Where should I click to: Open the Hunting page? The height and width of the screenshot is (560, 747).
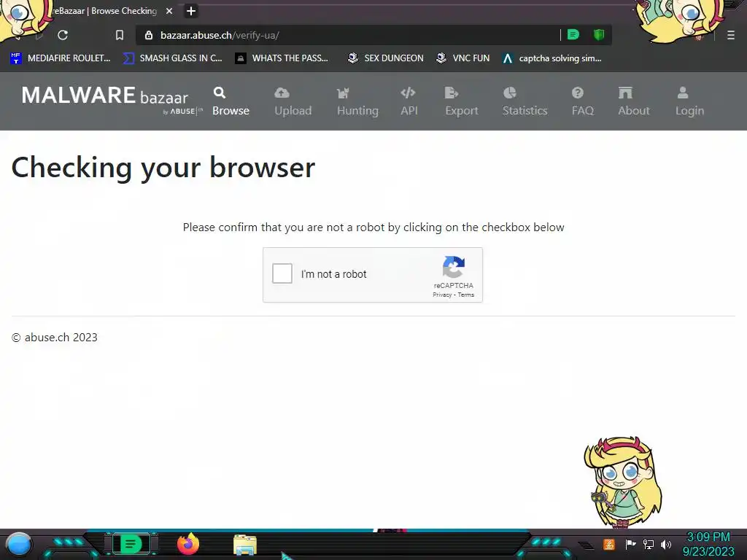click(x=357, y=101)
